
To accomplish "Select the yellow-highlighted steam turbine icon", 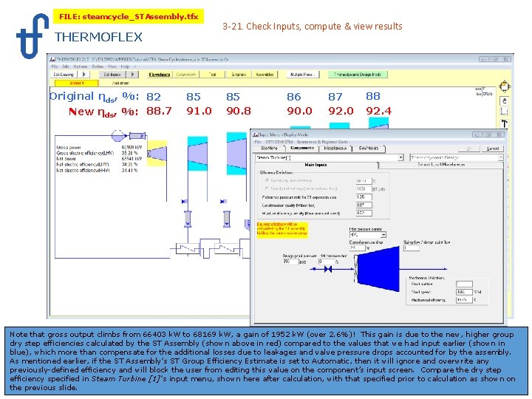I will point(157,154).
